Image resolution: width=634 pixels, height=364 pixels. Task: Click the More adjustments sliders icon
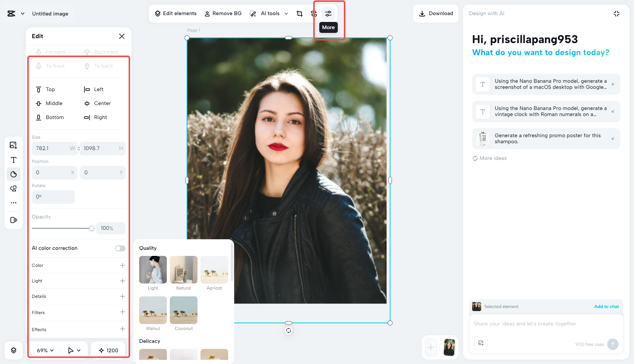(x=328, y=14)
